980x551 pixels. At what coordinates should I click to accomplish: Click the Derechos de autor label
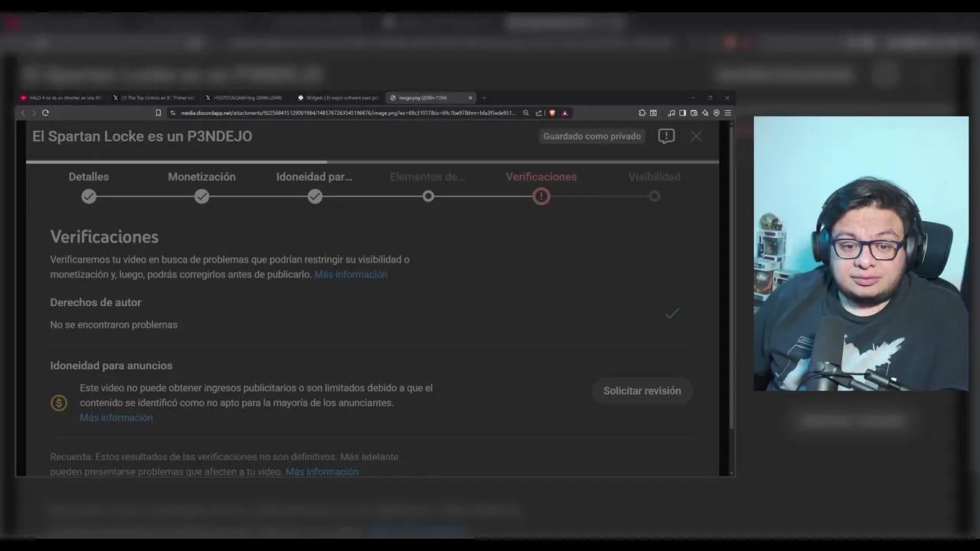click(96, 302)
